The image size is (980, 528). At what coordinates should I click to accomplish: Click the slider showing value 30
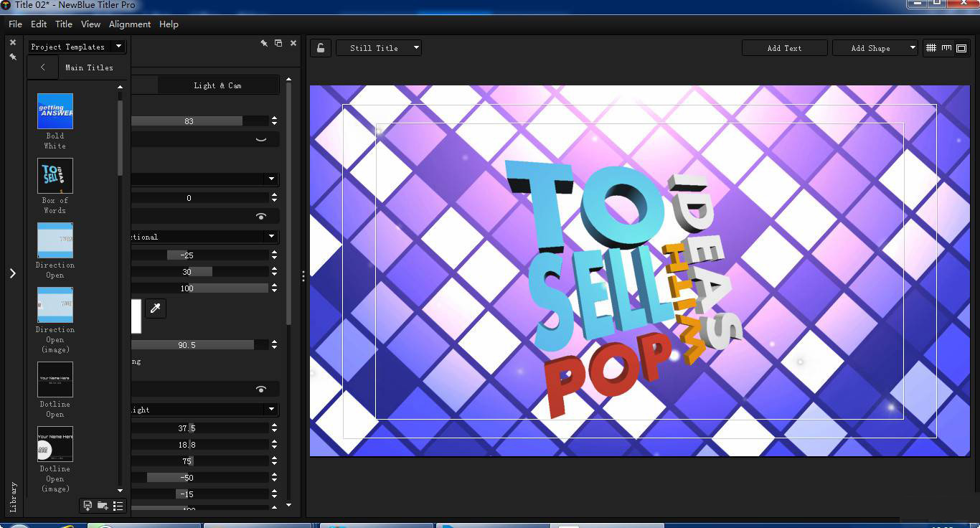coord(199,272)
